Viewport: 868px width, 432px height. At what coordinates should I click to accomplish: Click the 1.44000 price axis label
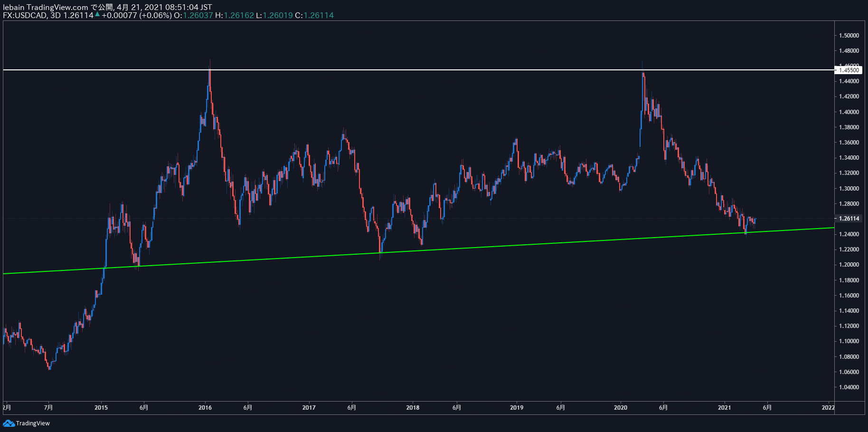(x=849, y=81)
